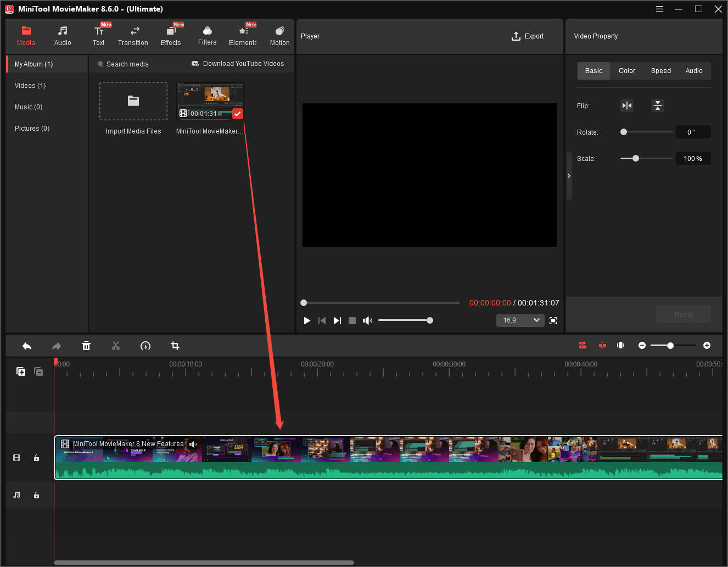Delete the selected clip
Viewport: 728px width, 567px height.
pos(86,346)
